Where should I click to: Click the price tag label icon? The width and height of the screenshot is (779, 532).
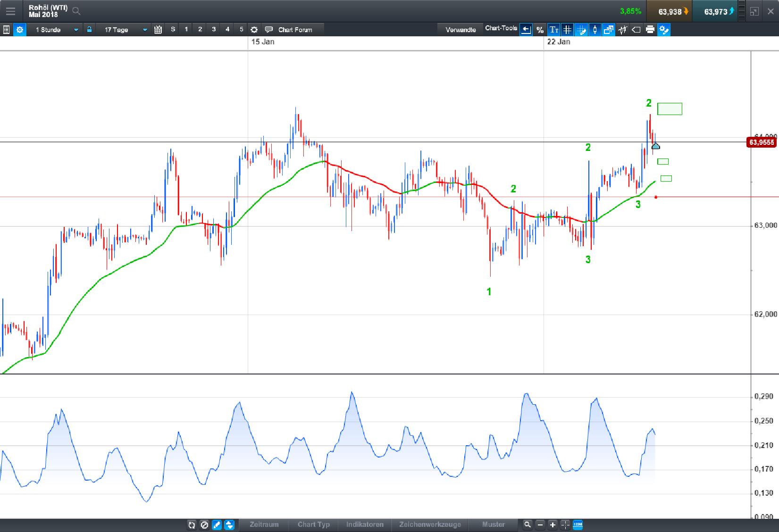point(636,30)
